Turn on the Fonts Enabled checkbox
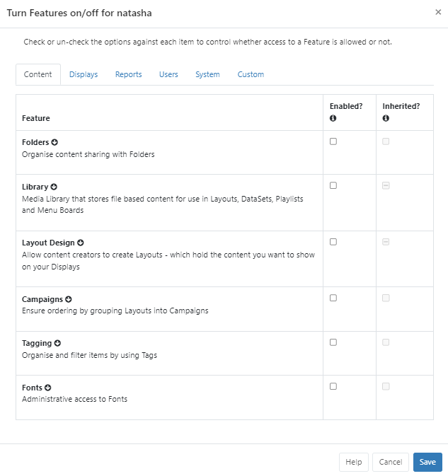Viewport: 448px width, 476px height. click(333, 387)
